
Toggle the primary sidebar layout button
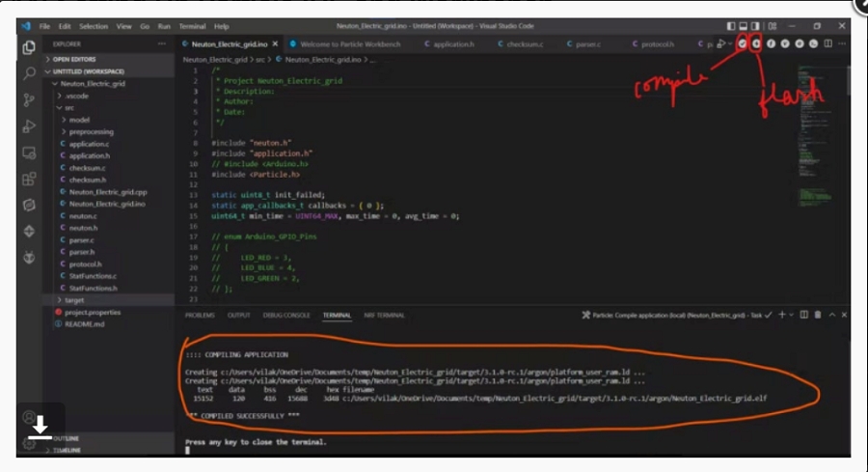(x=730, y=26)
